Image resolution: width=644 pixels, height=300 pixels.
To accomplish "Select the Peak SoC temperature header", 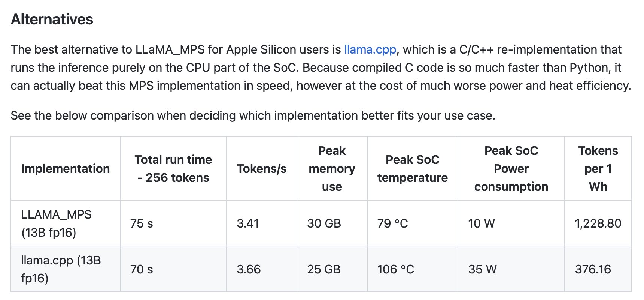I will coord(413,169).
